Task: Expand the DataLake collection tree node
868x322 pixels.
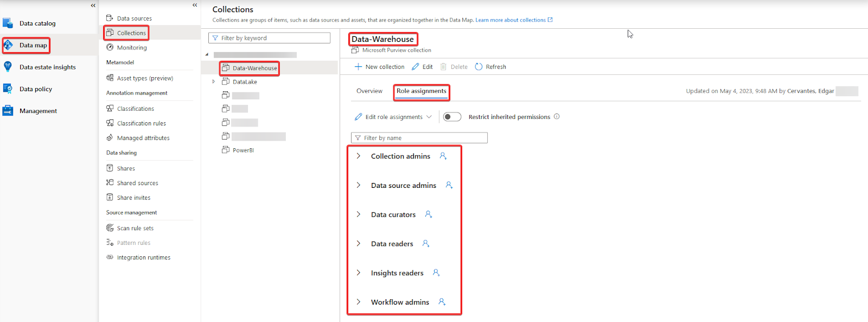Action: point(214,82)
